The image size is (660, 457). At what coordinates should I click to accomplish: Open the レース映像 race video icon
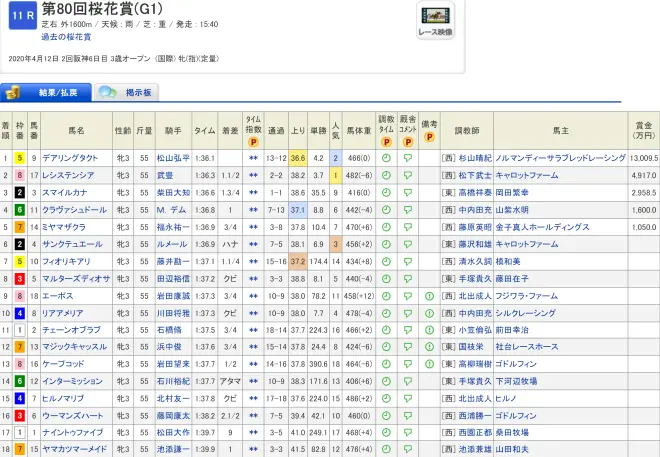435,23
